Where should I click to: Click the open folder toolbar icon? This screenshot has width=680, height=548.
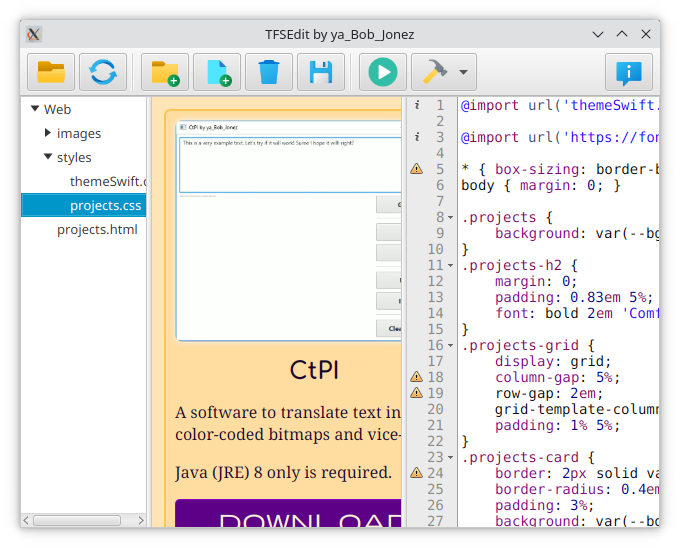51,72
